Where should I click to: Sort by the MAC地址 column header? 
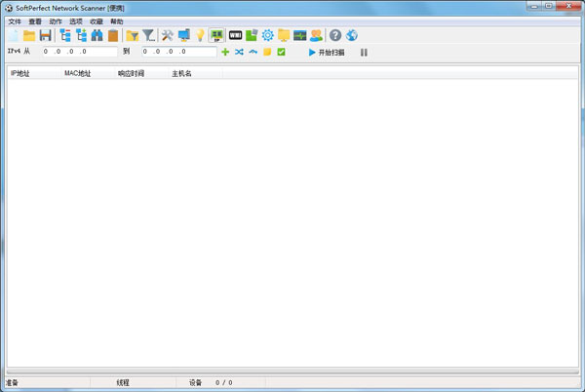[77, 73]
